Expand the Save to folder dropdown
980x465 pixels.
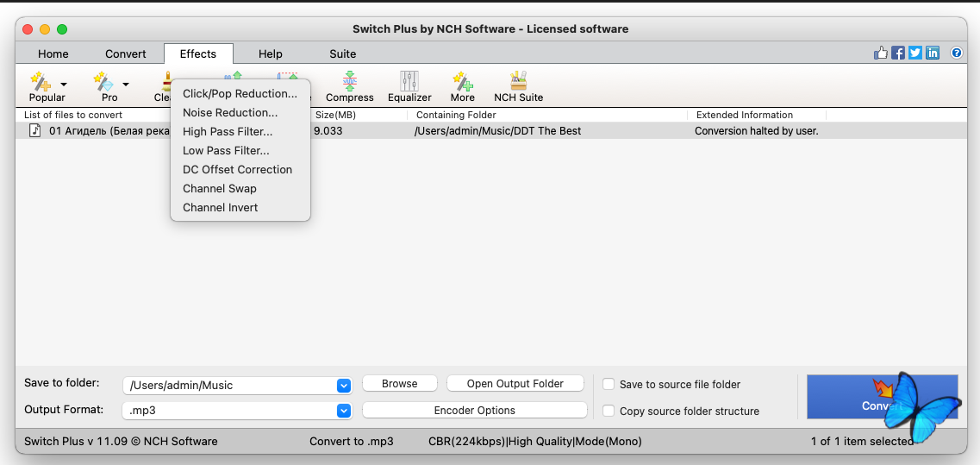(344, 386)
